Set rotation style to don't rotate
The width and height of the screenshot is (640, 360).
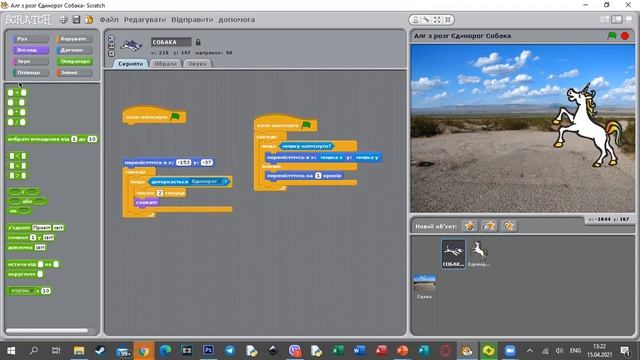click(x=111, y=53)
